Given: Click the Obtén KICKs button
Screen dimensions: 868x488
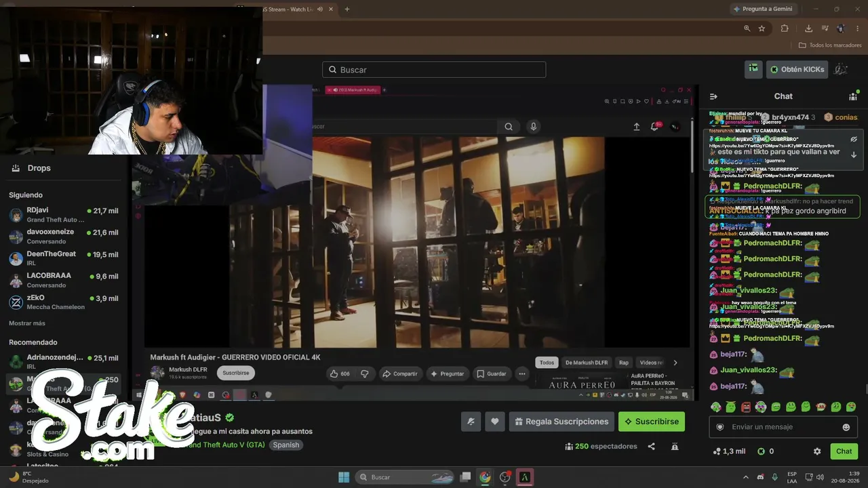Looking at the screenshot, I should click(797, 69).
